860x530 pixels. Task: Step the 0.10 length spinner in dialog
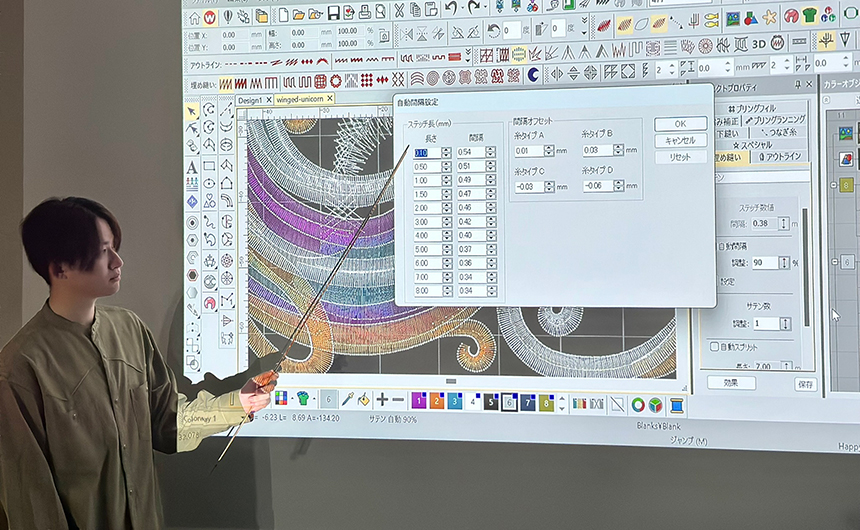(x=446, y=153)
